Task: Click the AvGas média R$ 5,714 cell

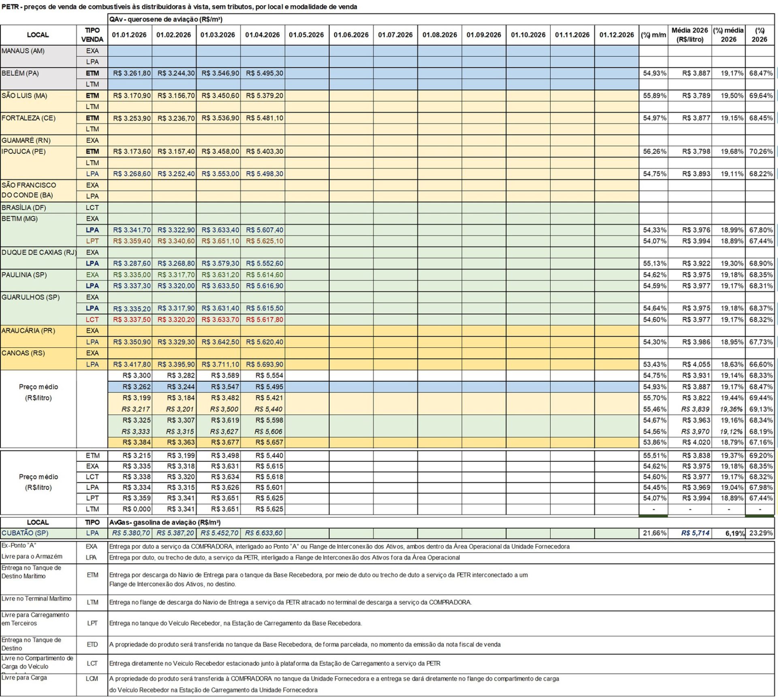Action: coord(695,533)
